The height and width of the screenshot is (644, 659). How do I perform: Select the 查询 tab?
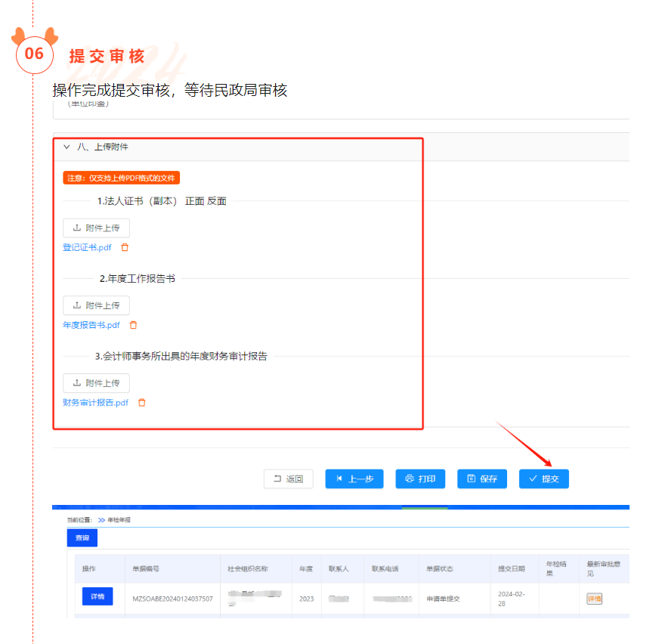click(82, 537)
